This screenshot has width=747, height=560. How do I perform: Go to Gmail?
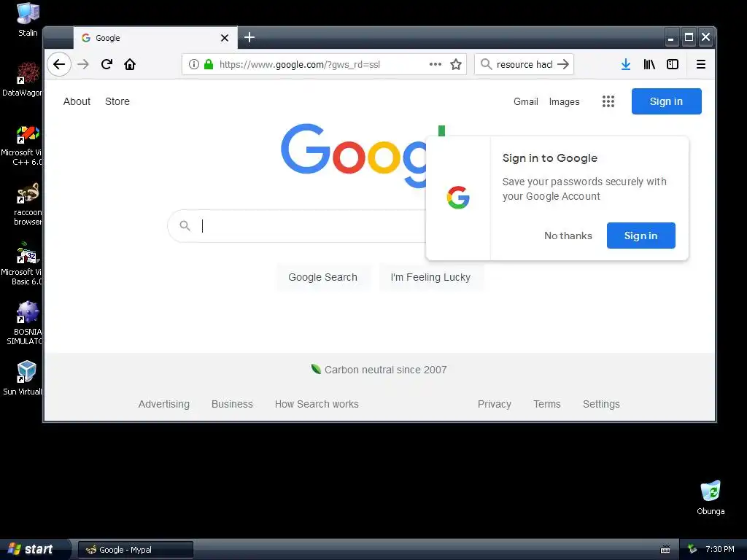pos(525,101)
